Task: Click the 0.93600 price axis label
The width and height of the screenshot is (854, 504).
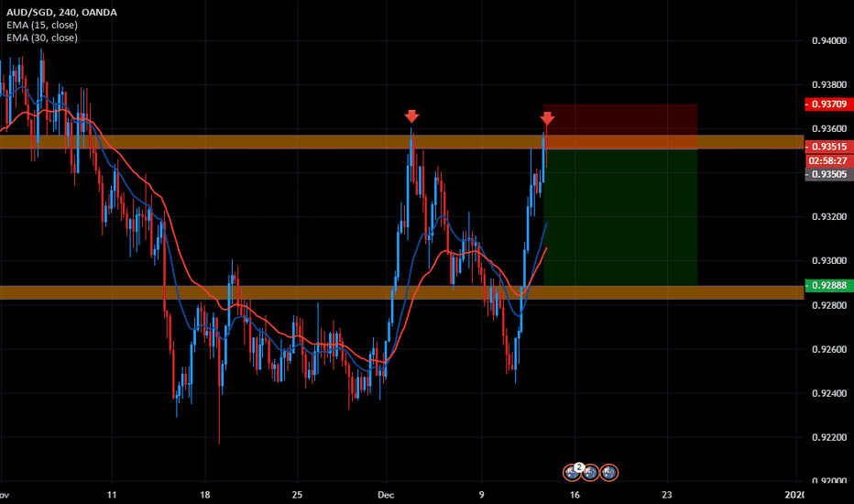Action: pos(829,129)
